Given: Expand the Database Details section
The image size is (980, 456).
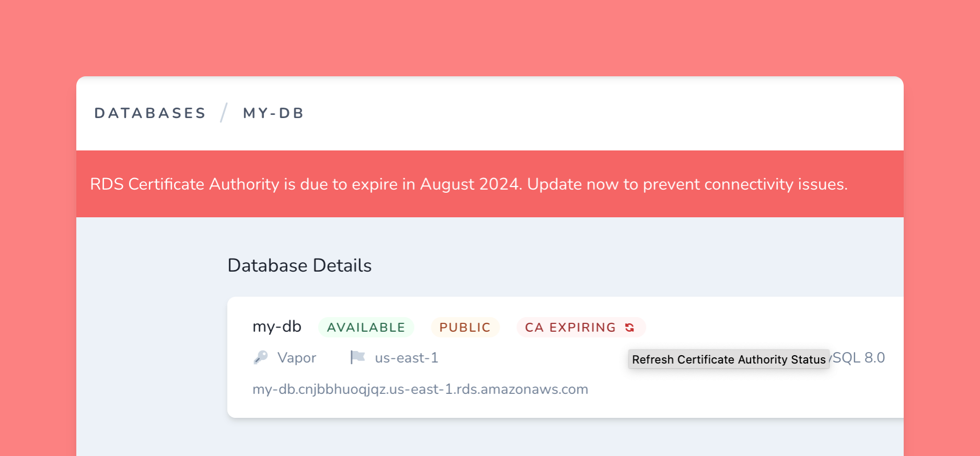Looking at the screenshot, I should (x=299, y=265).
